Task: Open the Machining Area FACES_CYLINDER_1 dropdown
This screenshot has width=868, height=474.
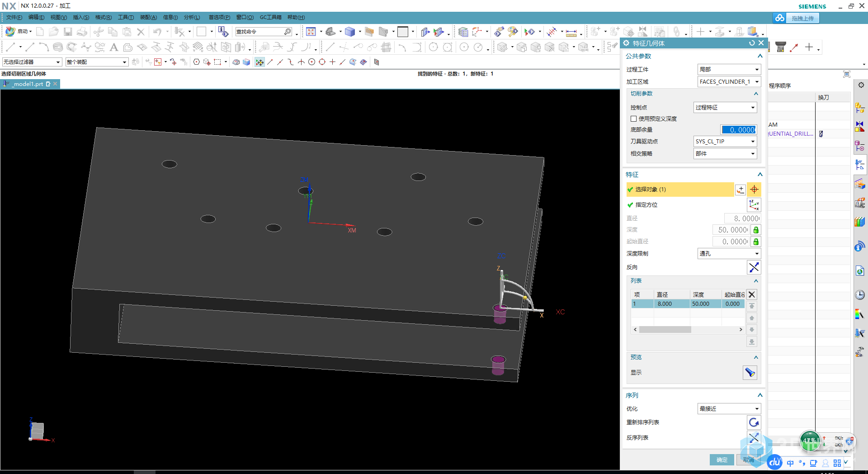Action: [729, 81]
